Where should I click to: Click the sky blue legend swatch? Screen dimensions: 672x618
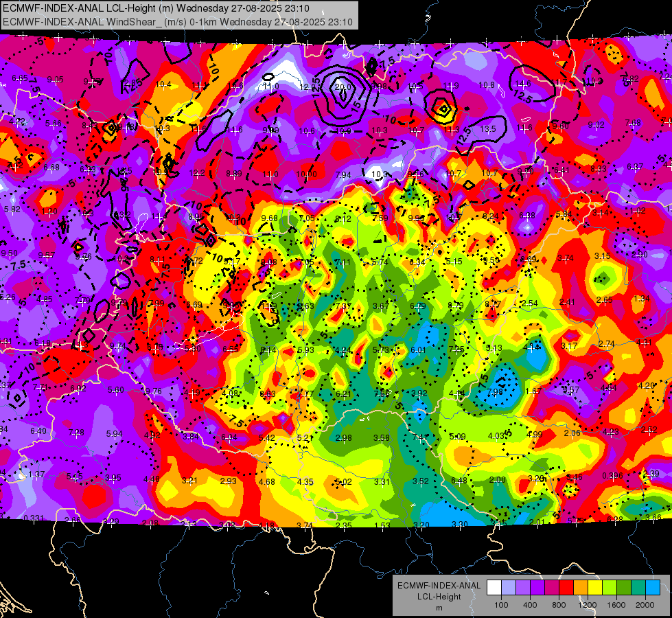click(x=653, y=588)
